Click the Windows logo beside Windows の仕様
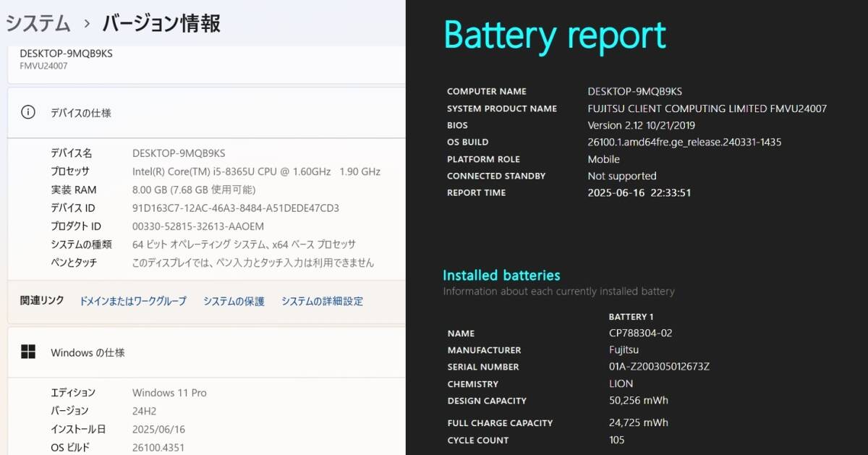The width and height of the screenshot is (868, 455). tap(28, 352)
